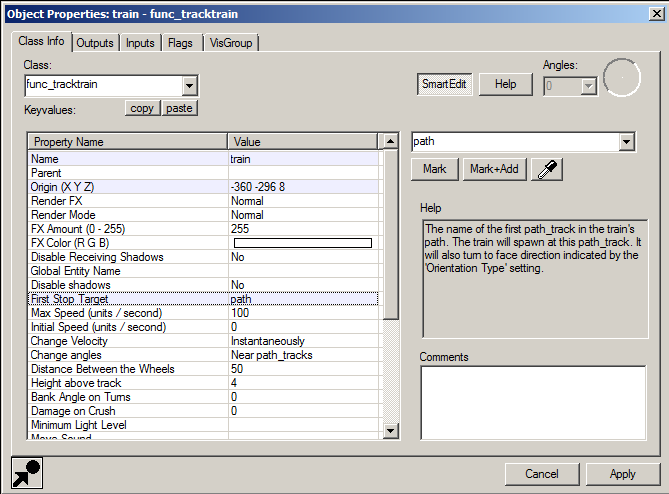Screen dimensions: 669x494
Task: Open the Class dropdown list
Action: [190, 85]
